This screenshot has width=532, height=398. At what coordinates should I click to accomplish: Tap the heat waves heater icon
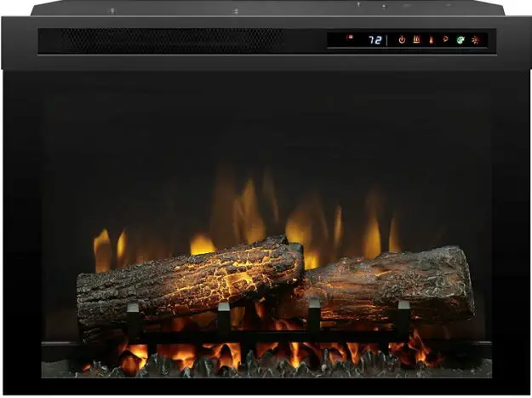click(416, 39)
